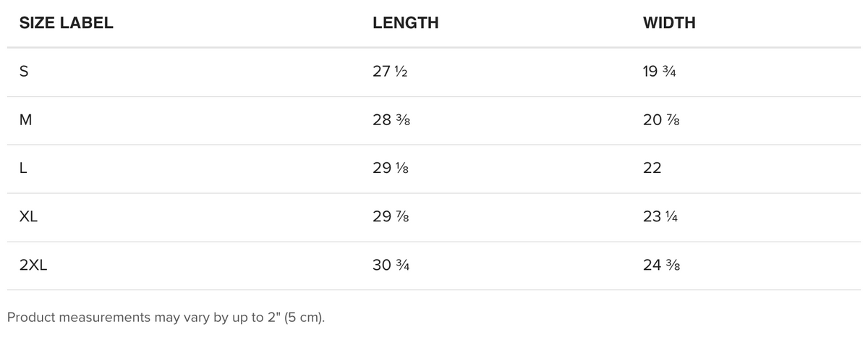Select the XL size label

coord(28,217)
